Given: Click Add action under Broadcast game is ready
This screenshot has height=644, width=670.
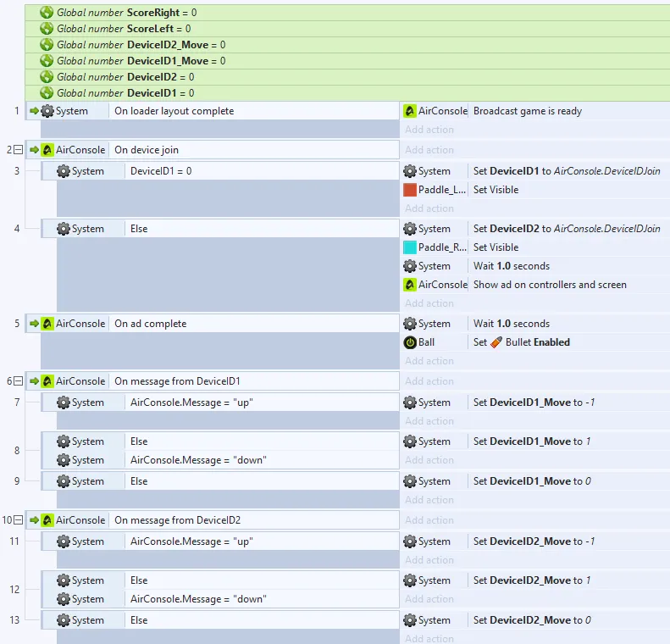Looking at the screenshot, I should [429, 130].
